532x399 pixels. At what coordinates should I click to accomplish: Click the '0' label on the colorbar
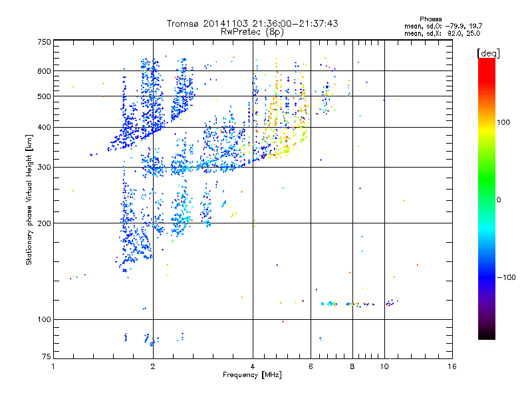tap(498, 200)
